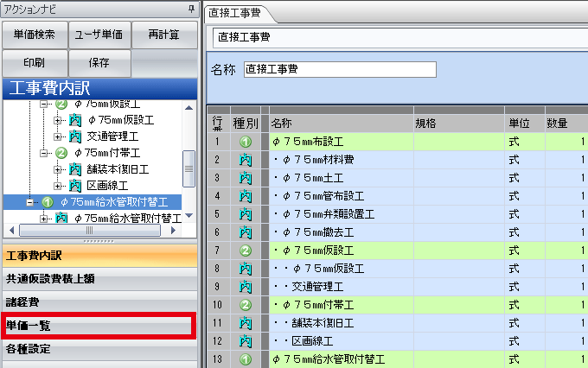Click the green level-2 icon in row 10
588x368 pixels.
click(245, 304)
